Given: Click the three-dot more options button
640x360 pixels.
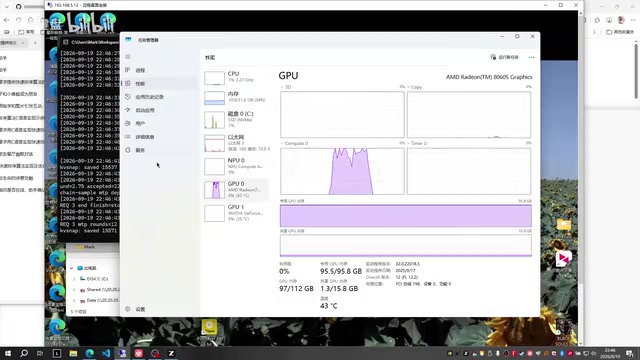Looking at the screenshot, I should click(x=531, y=58).
